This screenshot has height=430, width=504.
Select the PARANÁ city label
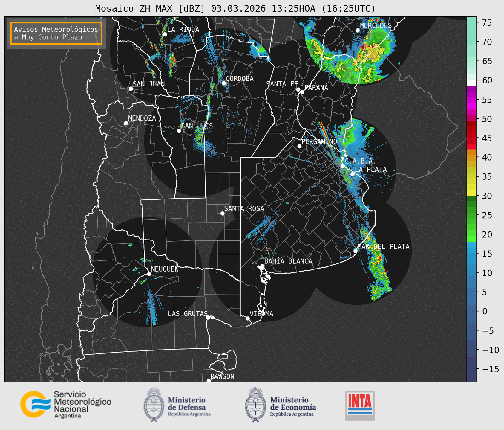(316, 88)
